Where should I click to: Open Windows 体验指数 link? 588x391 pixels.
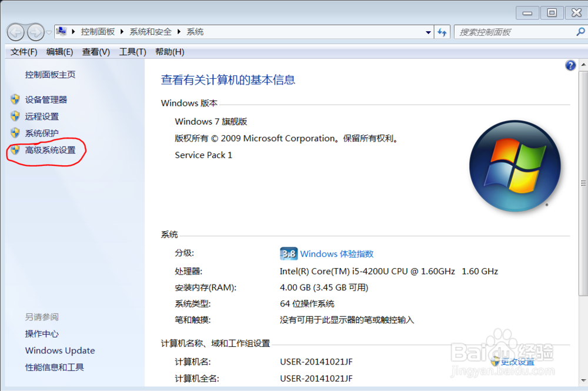click(x=337, y=254)
